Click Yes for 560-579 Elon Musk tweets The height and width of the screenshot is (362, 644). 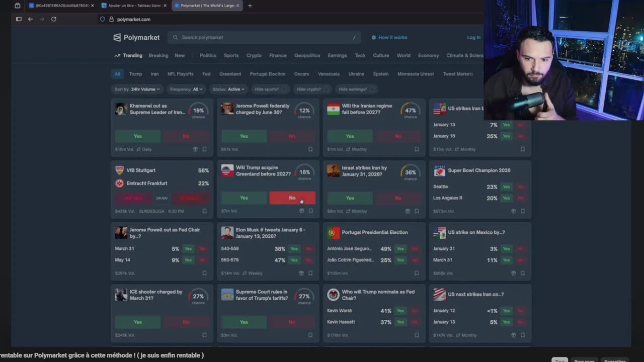(x=294, y=260)
